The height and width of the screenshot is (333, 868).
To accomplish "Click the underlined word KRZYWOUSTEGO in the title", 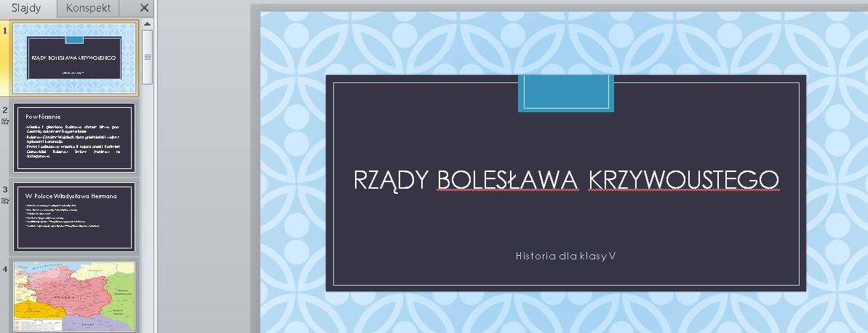I will (x=682, y=179).
